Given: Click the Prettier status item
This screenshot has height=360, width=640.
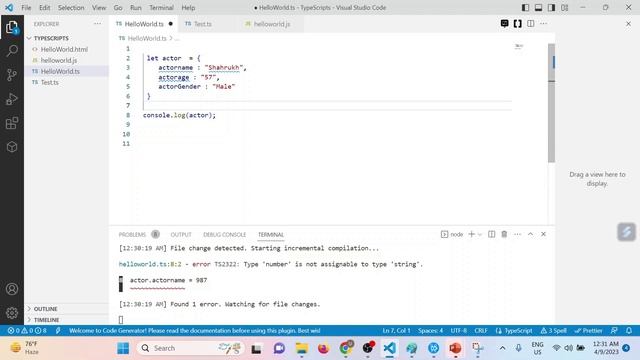Looking at the screenshot, I should (x=588, y=331).
